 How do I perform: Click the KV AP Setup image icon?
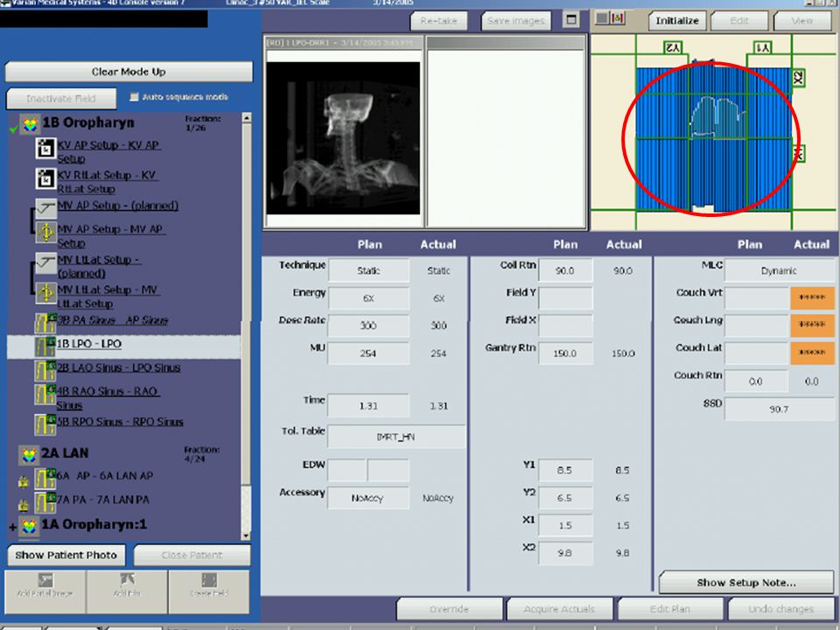click(x=45, y=149)
